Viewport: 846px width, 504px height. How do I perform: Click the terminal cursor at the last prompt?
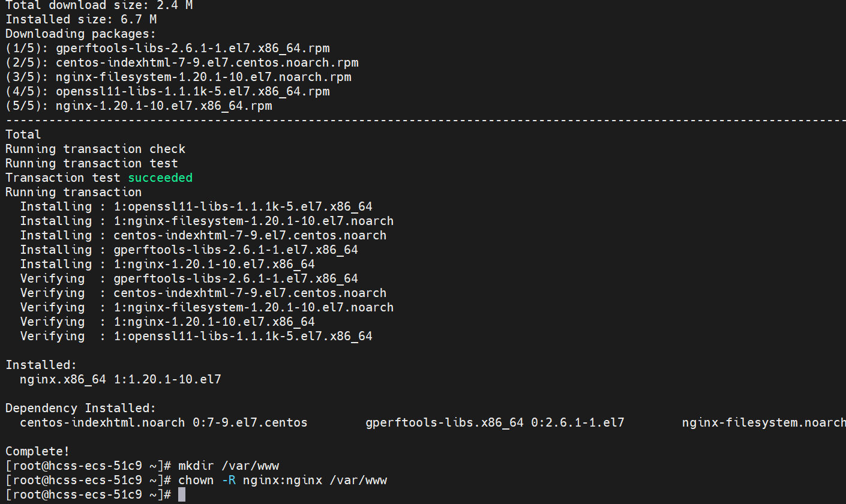(182, 494)
